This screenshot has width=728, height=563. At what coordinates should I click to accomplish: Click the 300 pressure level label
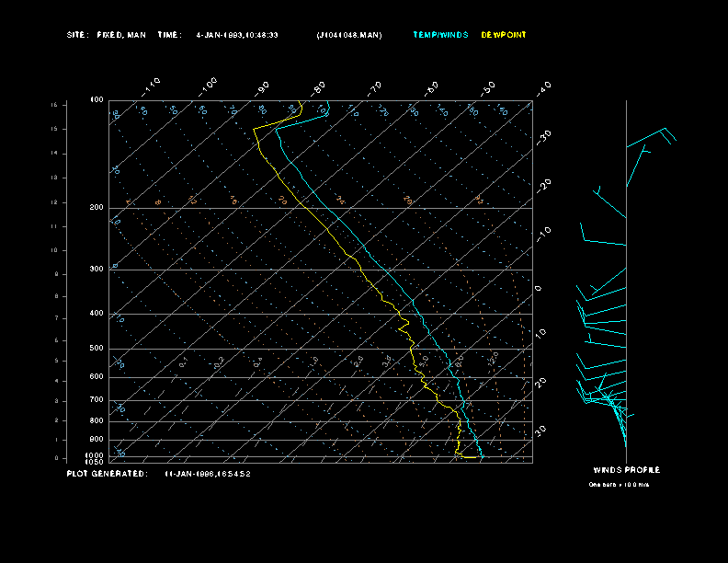coord(97,269)
